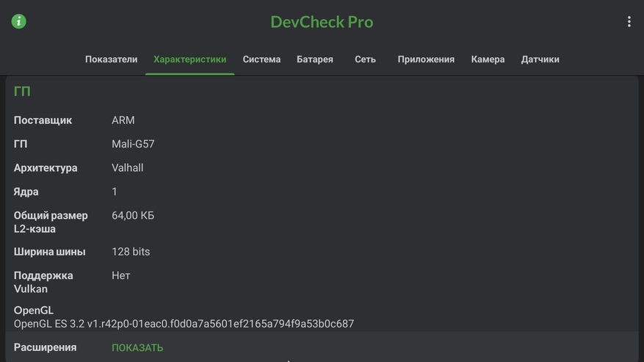Click the 64,00 КБ L2 cache value
644x362 pixels.
(133, 216)
